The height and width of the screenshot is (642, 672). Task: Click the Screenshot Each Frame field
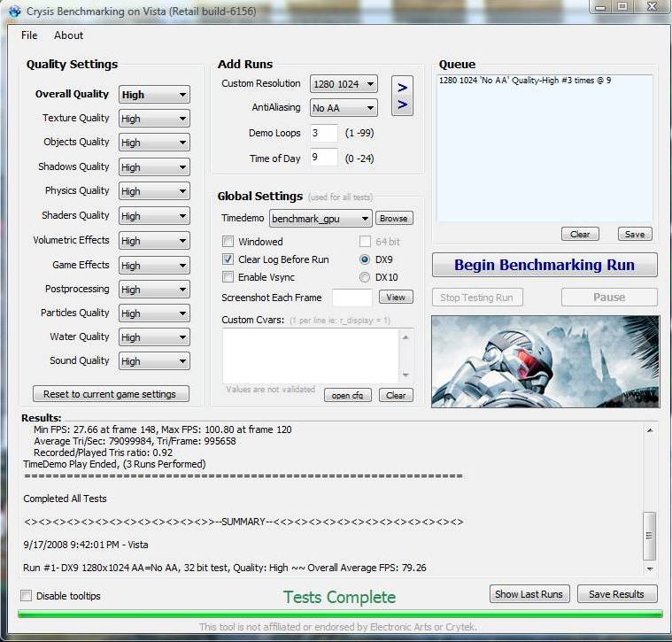(x=352, y=298)
